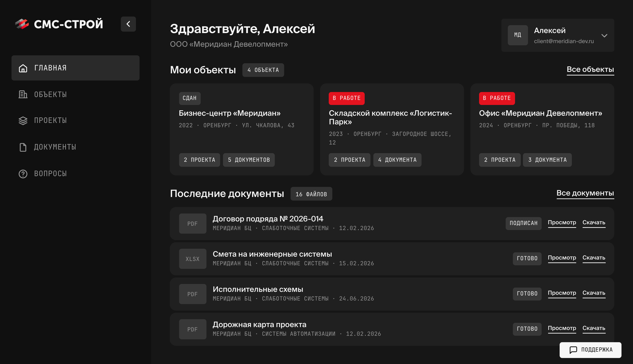Click Просмотр for Договор подряда № 2026-014
Screen dimensions: 633x364
tap(562, 223)
